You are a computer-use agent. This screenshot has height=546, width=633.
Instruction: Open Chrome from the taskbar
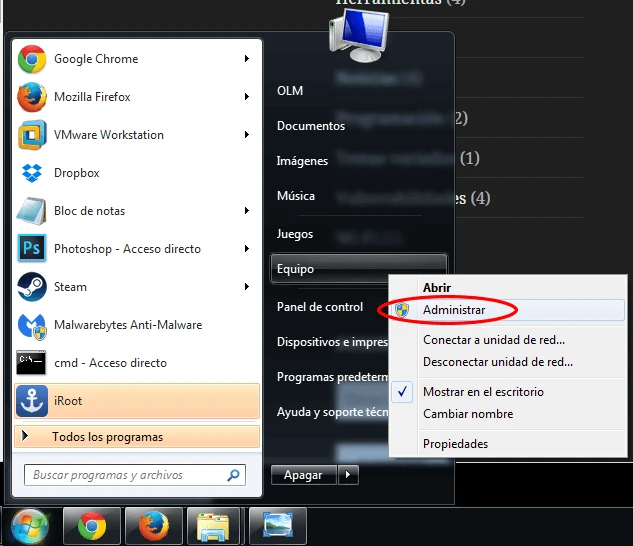coord(92,526)
